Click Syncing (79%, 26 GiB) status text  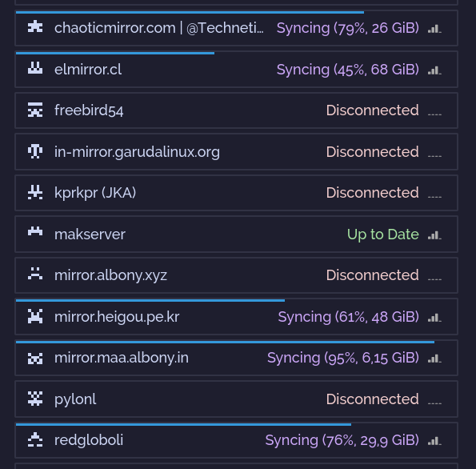tap(348, 28)
